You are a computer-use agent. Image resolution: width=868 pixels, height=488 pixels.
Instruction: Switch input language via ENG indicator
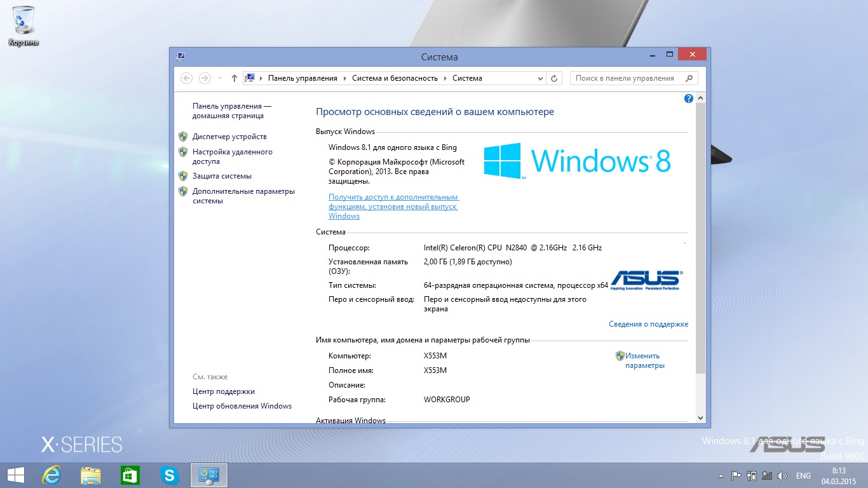(x=803, y=476)
